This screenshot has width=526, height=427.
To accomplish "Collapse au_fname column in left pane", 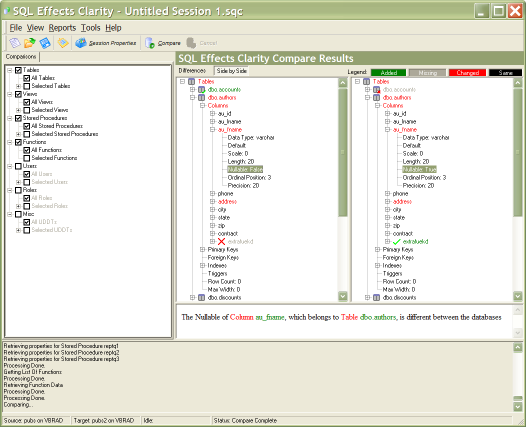I will (x=212, y=129).
